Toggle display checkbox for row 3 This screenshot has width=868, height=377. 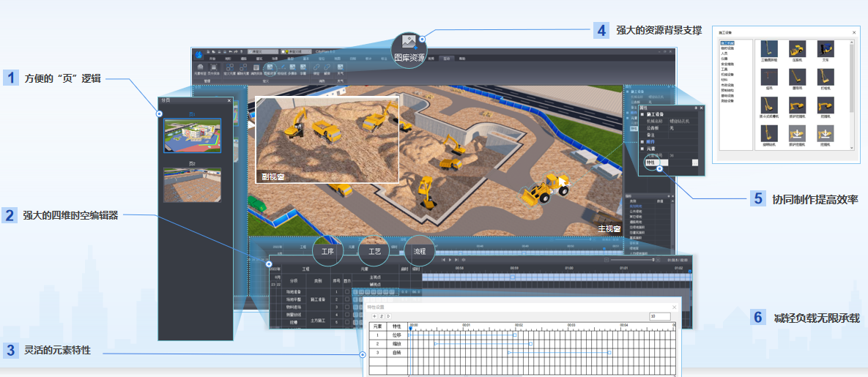point(347,307)
